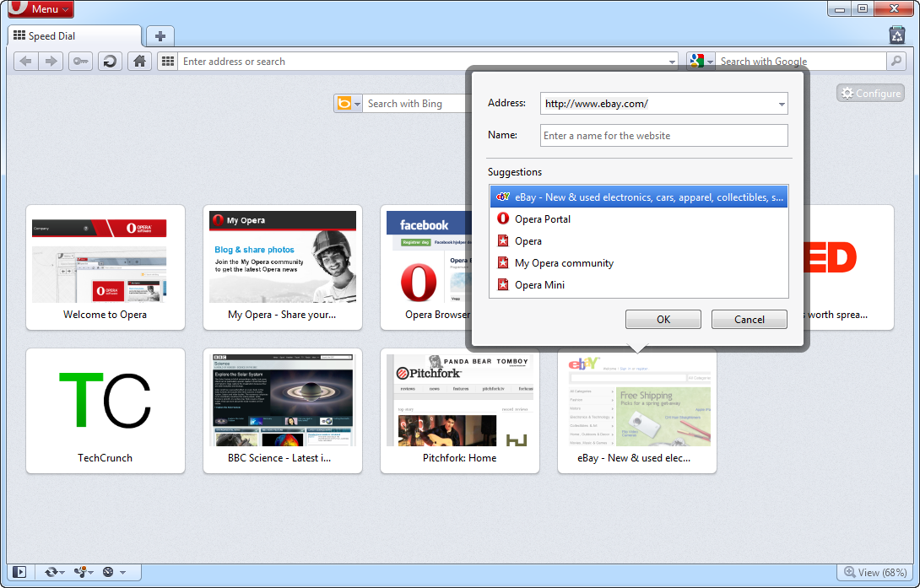
Task: Select the 'Opera' suggestion entry
Action: coord(638,241)
